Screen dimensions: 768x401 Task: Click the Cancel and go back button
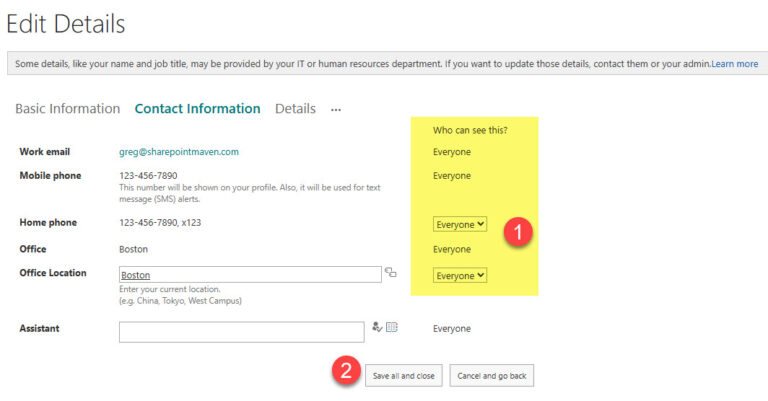point(492,376)
